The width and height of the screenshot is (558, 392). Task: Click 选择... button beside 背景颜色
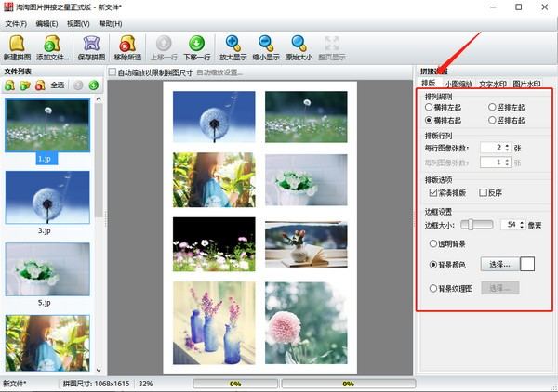499,265
